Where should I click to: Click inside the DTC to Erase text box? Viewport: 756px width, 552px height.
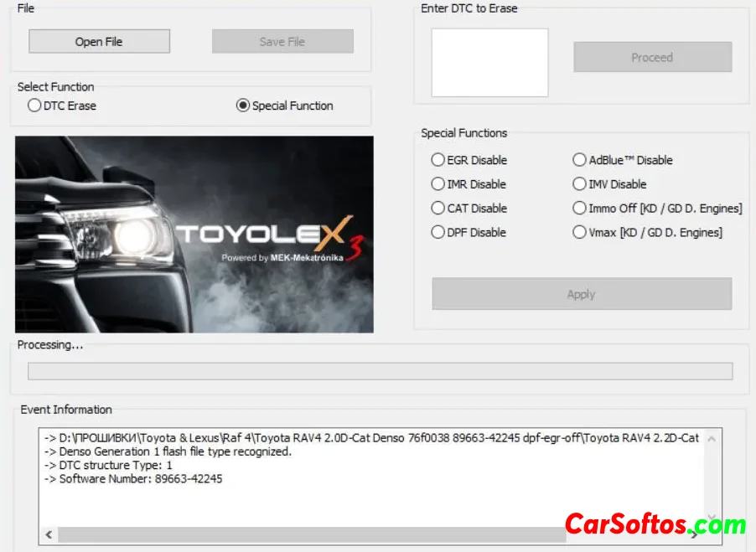point(489,63)
